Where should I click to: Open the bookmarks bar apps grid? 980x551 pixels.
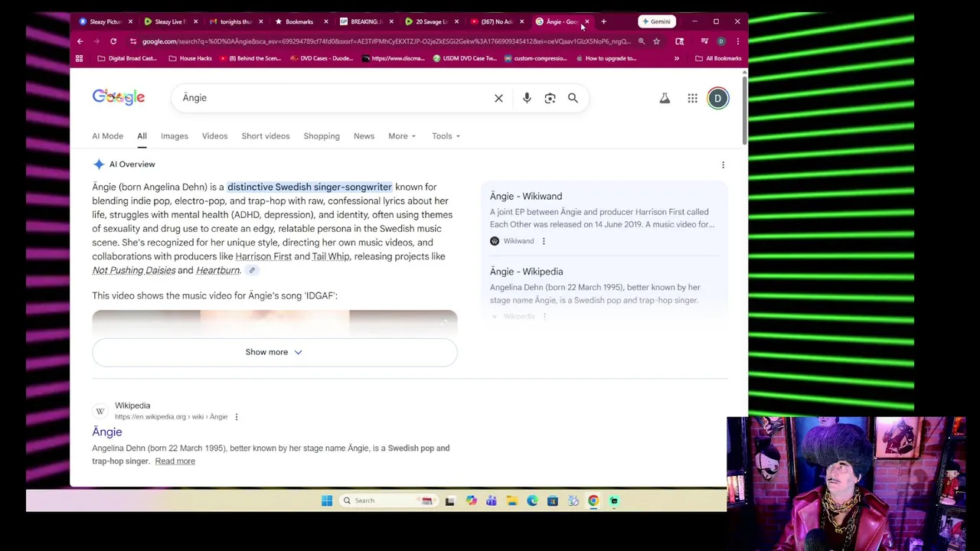tap(79, 58)
